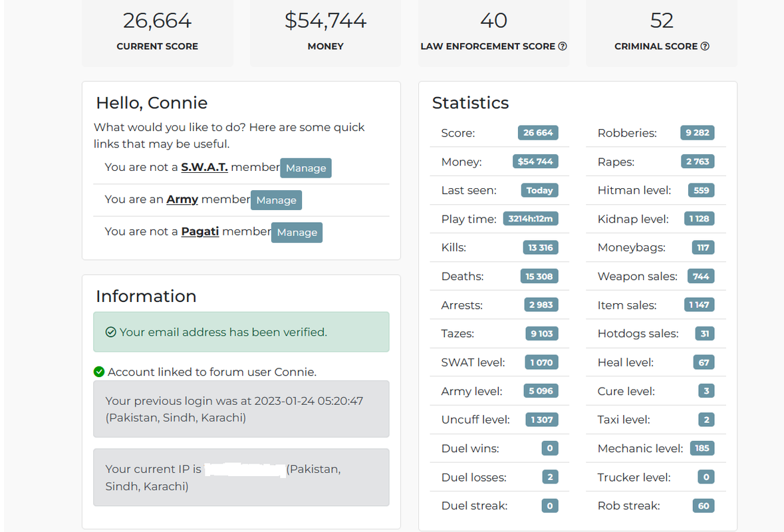The image size is (784, 532).
Task: Click the Mechanic level badge 185
Action: pos(702,448)
